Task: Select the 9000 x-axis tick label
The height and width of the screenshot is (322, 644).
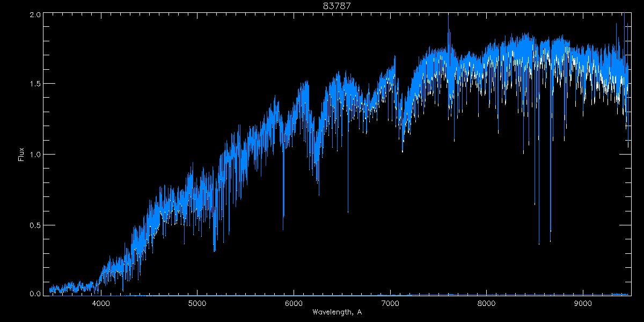Action: pos(582,303)
